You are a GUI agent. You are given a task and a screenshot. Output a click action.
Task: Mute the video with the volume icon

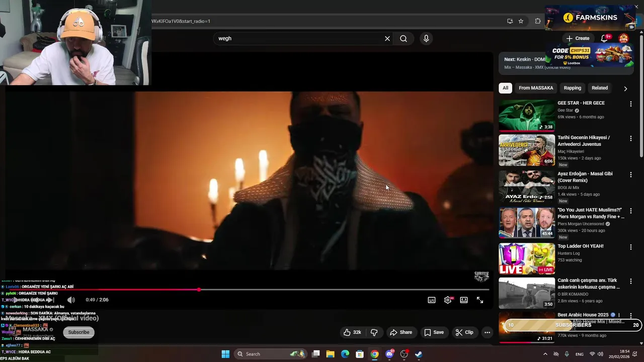pyautogui.click(x=71, y=300)
